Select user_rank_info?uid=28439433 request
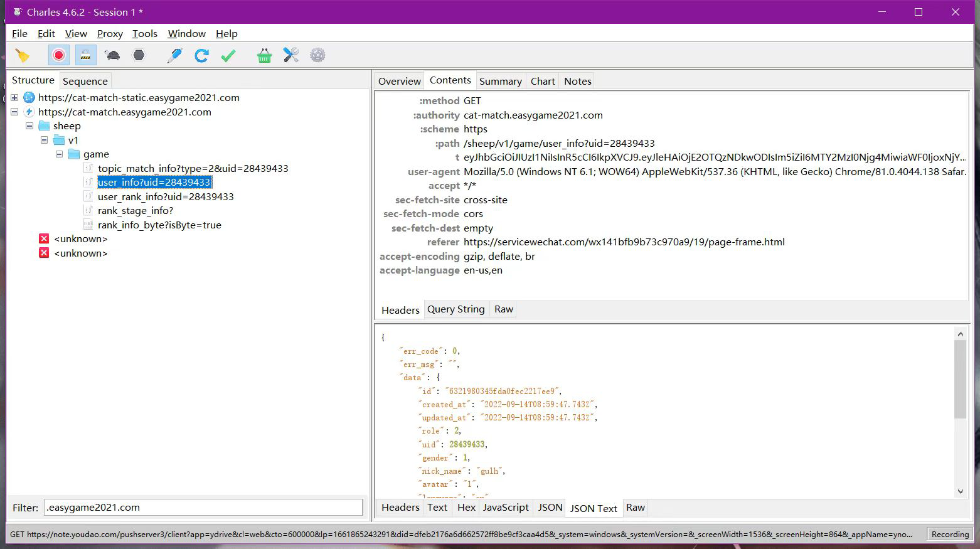This screenshot has height=549, width=980. [166, 197]
